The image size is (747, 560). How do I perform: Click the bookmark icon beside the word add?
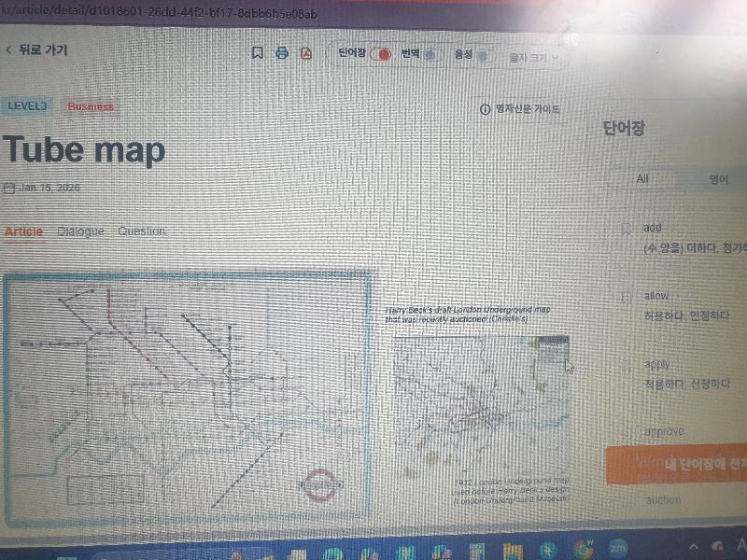click(627, 229)
